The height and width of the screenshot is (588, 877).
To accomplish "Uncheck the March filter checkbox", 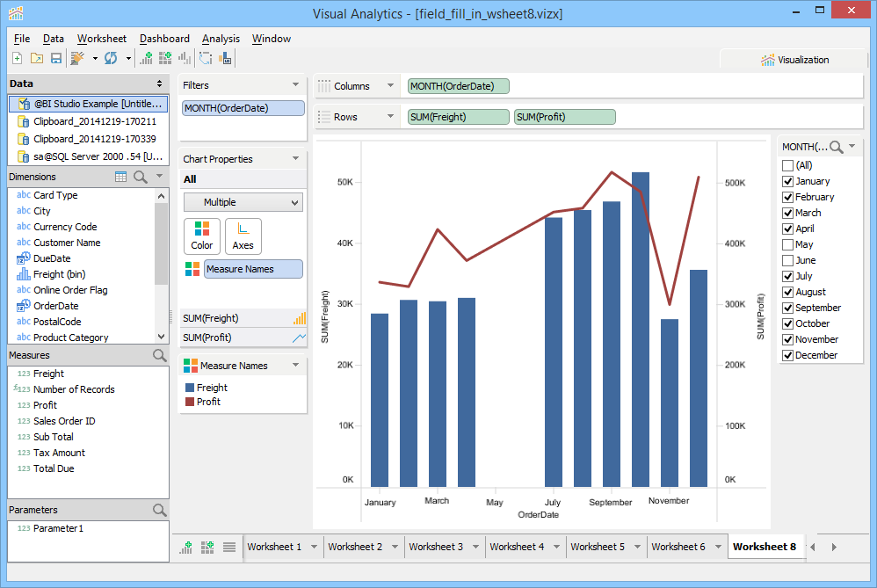I will click(x=787, y=214).
